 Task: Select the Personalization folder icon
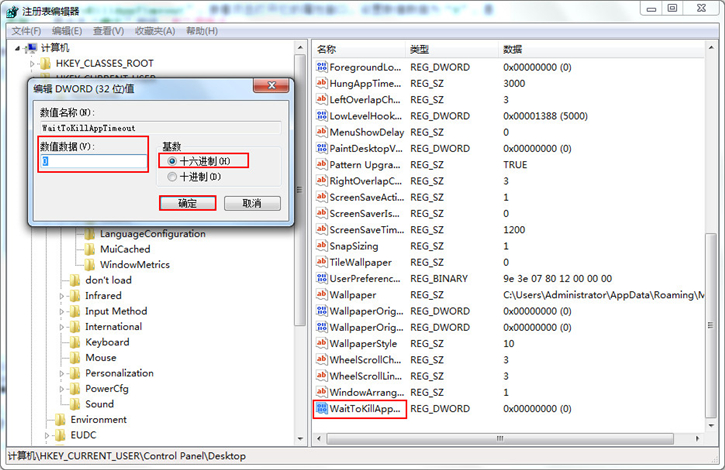pyautogui.click(x=74, y=373)
